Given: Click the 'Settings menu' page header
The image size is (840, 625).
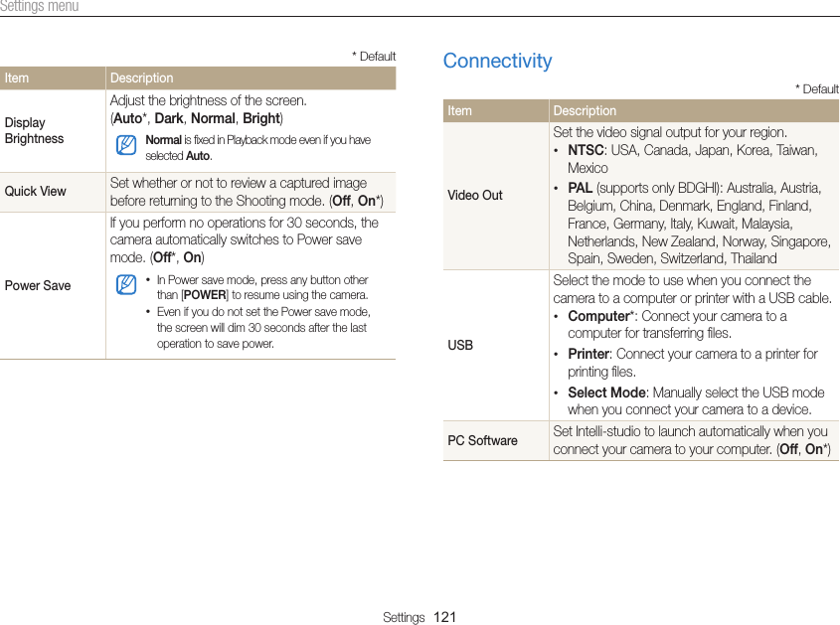Looking at the screenshot, I should [39, 6].
